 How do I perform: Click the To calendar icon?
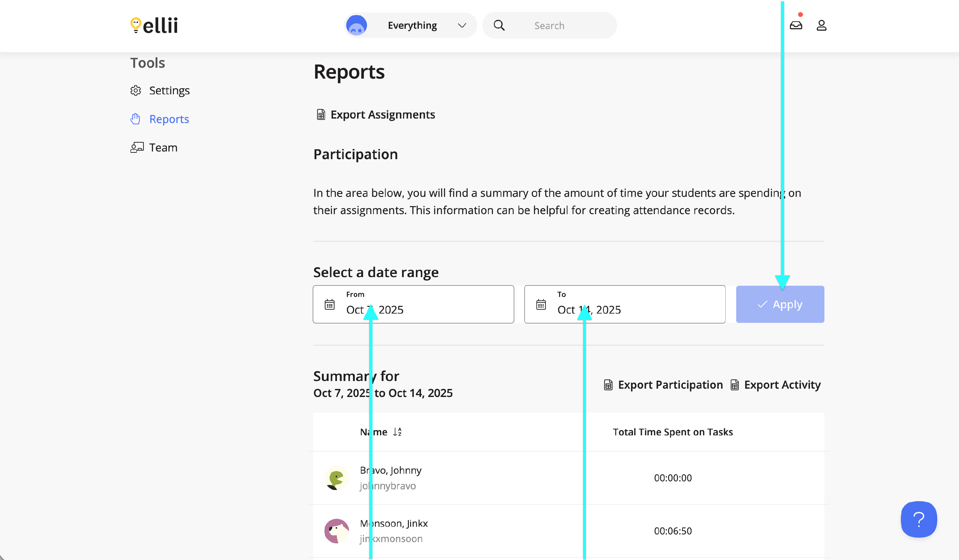tap(541, 305)
